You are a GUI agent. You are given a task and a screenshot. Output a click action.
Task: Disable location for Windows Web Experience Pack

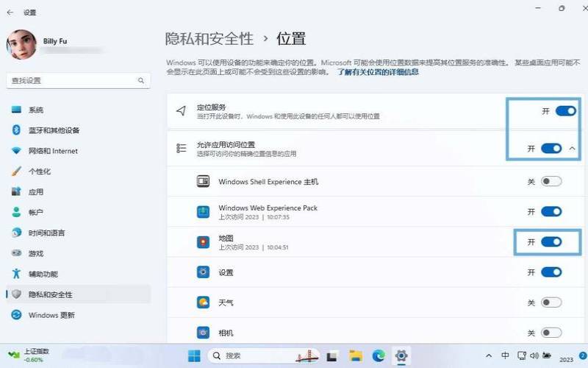click(x=551, y=211)
